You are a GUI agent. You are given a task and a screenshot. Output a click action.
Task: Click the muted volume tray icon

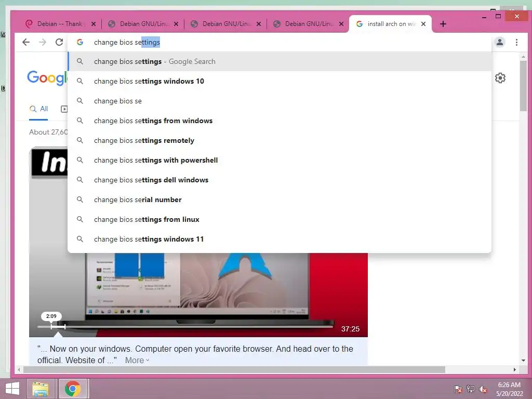click(x=483, y=389)
